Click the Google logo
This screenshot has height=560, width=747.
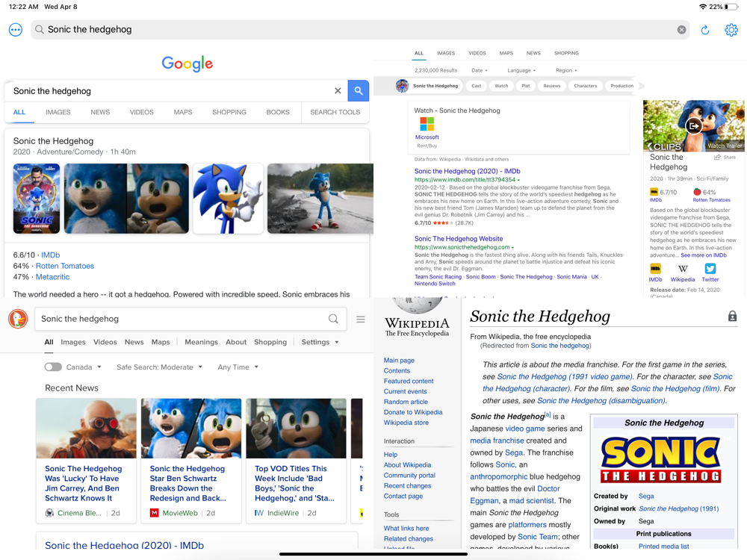pyautogui.click(x=187, y=63)
